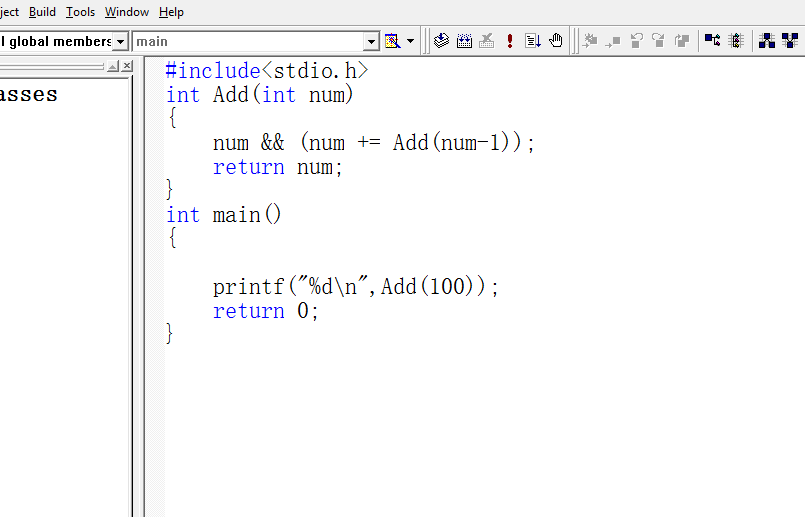
Task: Expand the global members filter dropdown
Action: tap(121, 42)
